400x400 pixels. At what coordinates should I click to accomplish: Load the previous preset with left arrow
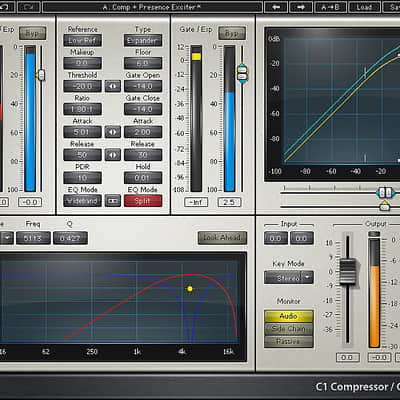pyautogui.click(x=276, y=7)
